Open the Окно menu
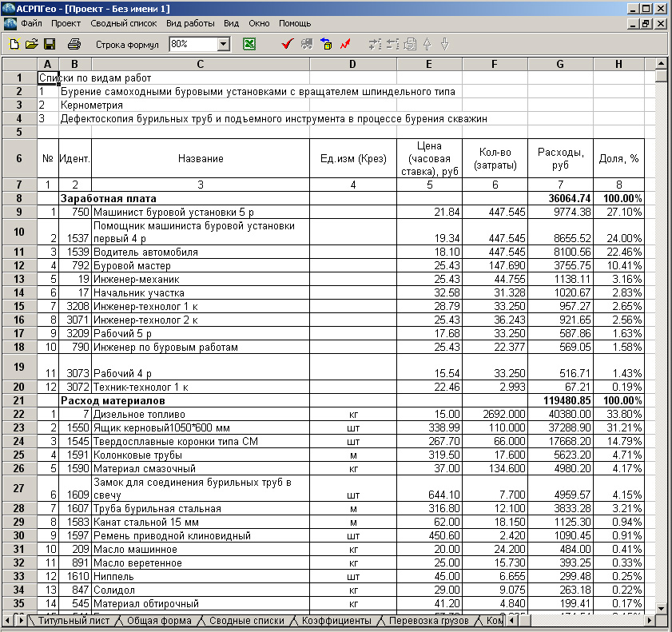 (259, 23)
